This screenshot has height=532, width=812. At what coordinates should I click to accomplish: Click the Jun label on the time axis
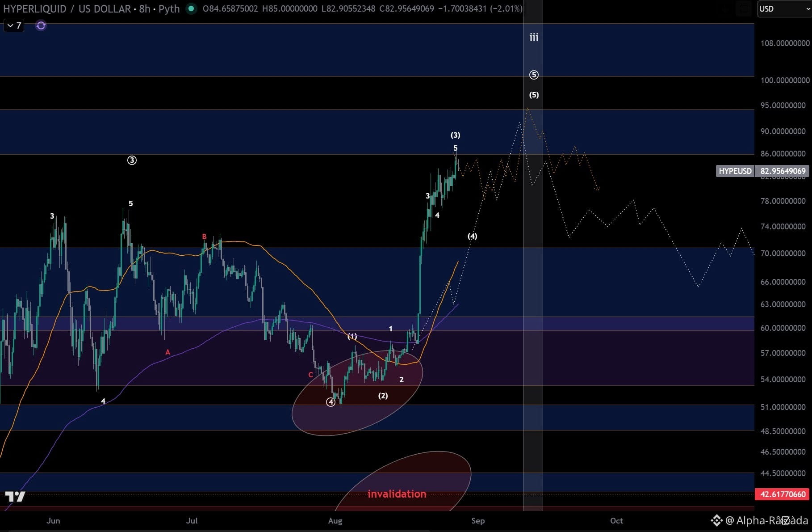(53, 520)
